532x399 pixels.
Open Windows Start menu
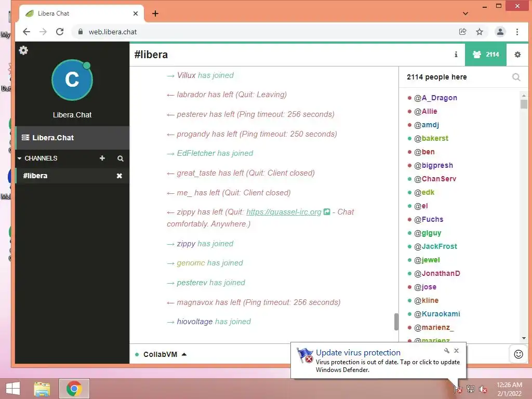pyautogui.click(x=13, y=389)
